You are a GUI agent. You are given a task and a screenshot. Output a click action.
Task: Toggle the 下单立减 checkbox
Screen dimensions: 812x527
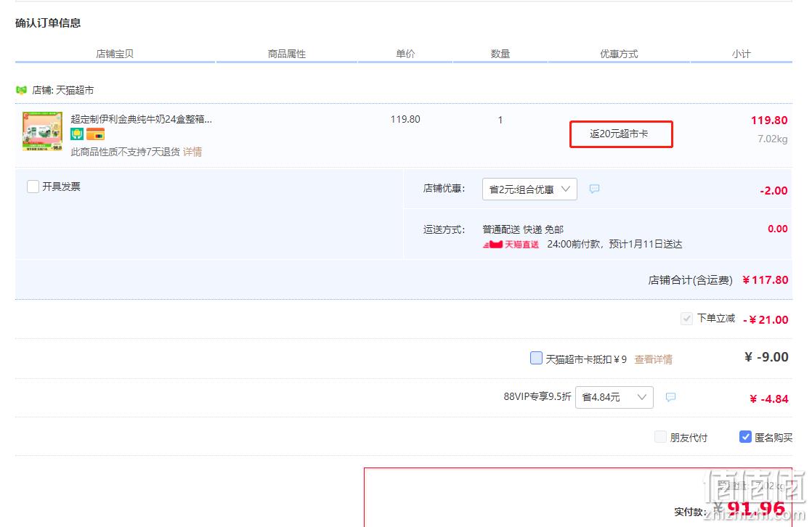686,319
